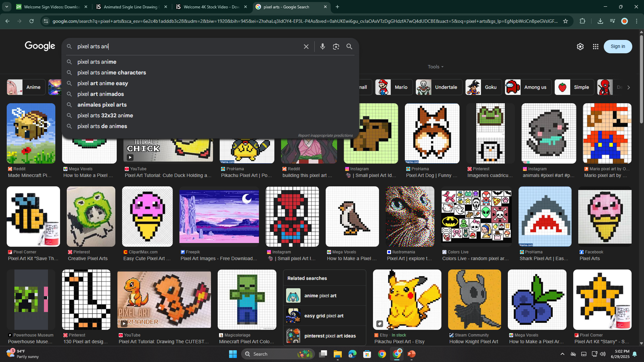Open Google Lens image search icon

[336, 47]
